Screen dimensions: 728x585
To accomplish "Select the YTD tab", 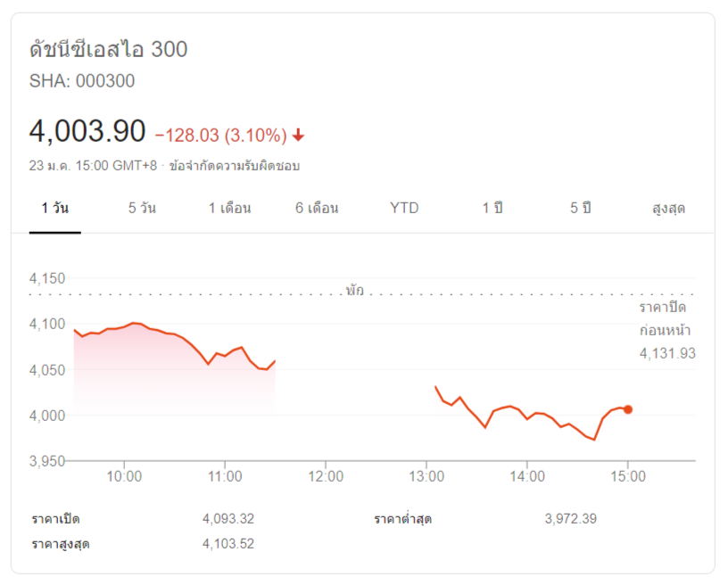I will tap(404, 209).
